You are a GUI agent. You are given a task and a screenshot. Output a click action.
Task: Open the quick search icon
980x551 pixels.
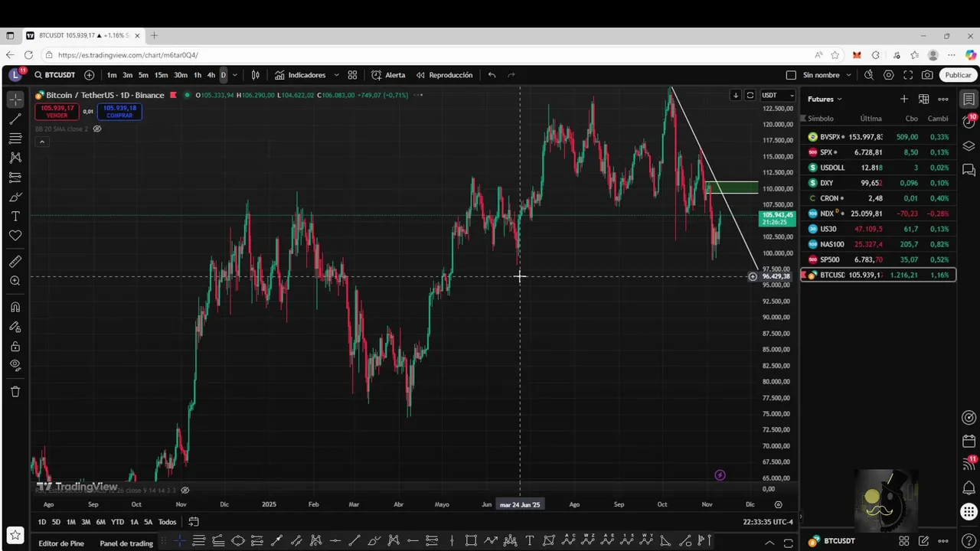point(869,75)
